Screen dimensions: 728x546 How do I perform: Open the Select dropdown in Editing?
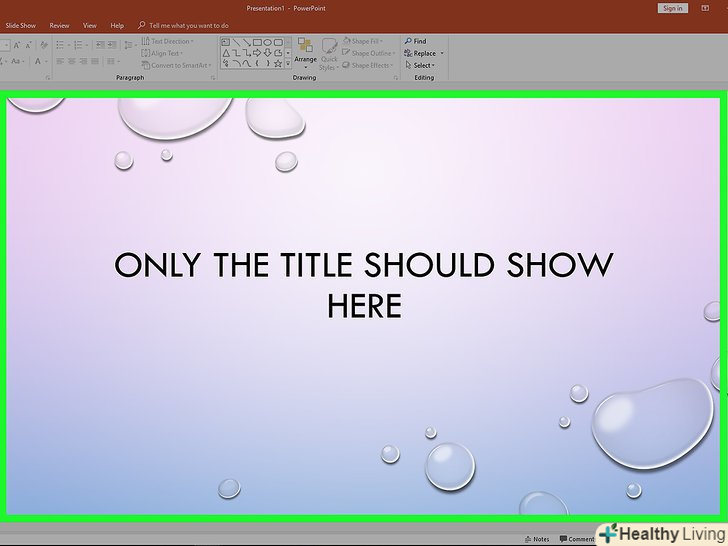[420, 65]
